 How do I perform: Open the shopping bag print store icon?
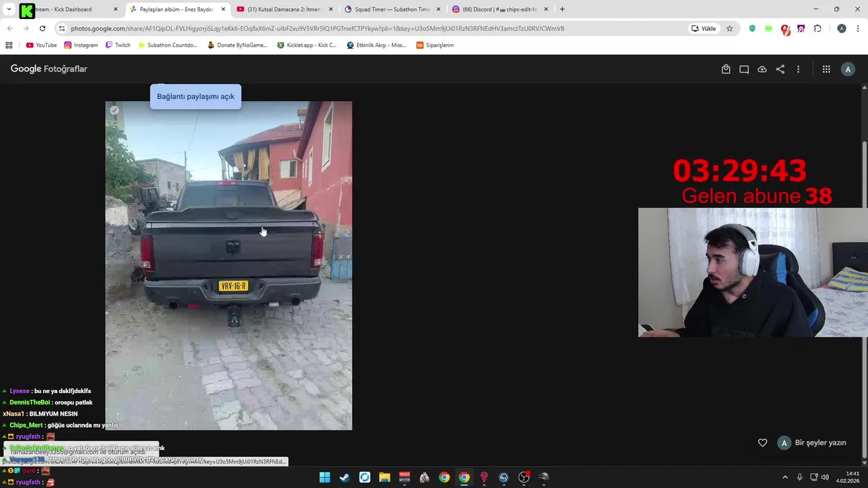726,69
